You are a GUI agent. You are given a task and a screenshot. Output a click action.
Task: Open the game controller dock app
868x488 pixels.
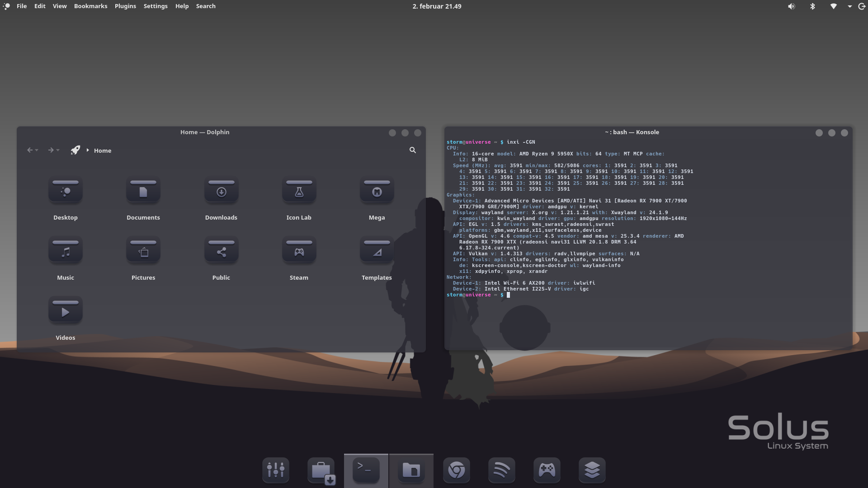click(x=547, y=470)
